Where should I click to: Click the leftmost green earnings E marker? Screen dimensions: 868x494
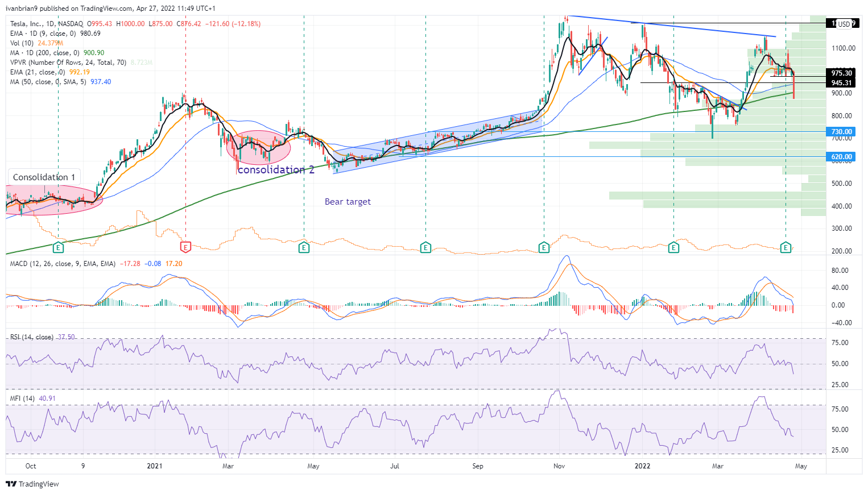58,247
